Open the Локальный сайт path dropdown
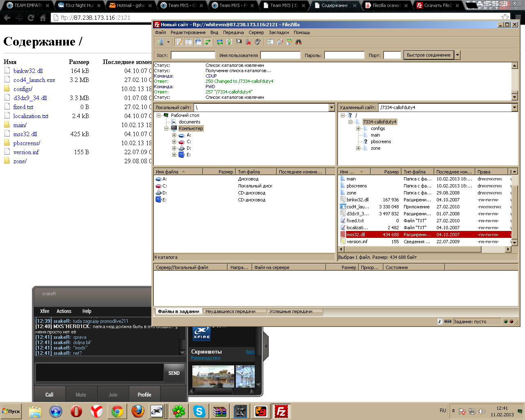This screenshot has height=420, width=525. click(x=331, y=107)
